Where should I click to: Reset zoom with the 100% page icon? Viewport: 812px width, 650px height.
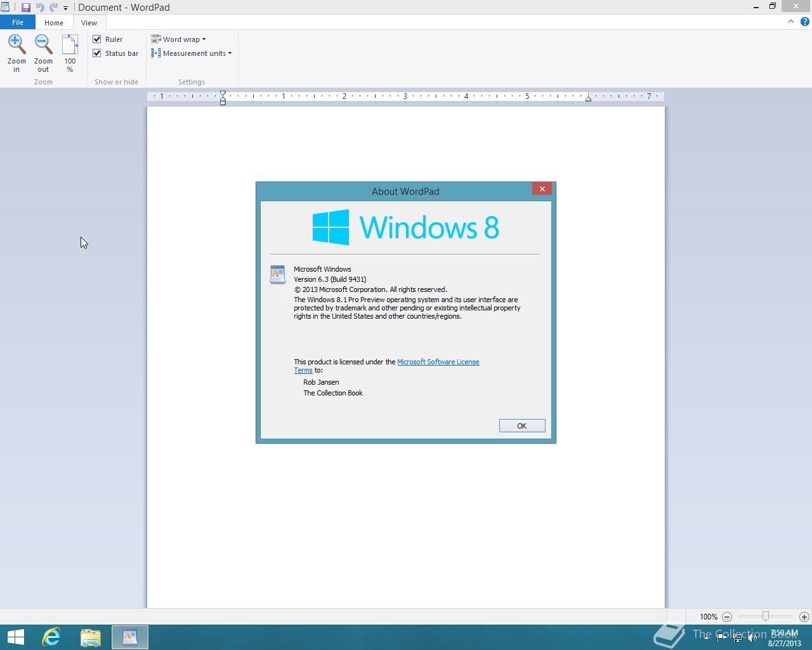point(70,44)
